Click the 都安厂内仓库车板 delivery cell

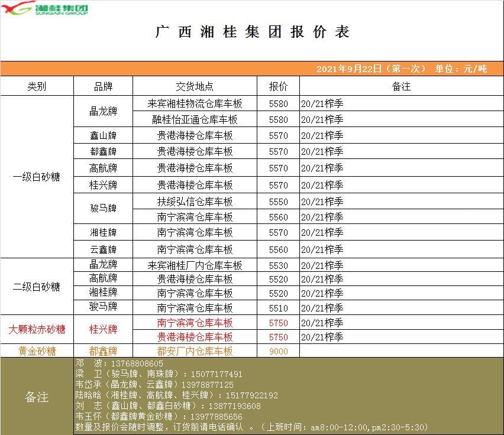coord(195,351)
